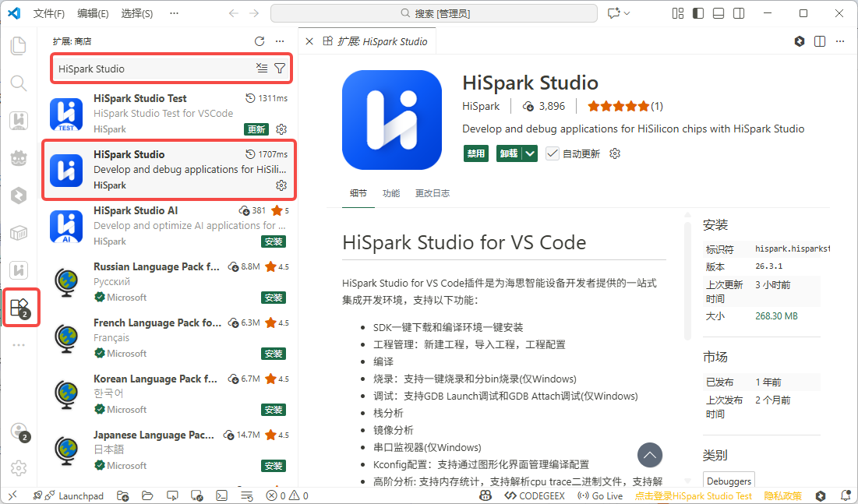Customize layout icon in title bar

678,13
